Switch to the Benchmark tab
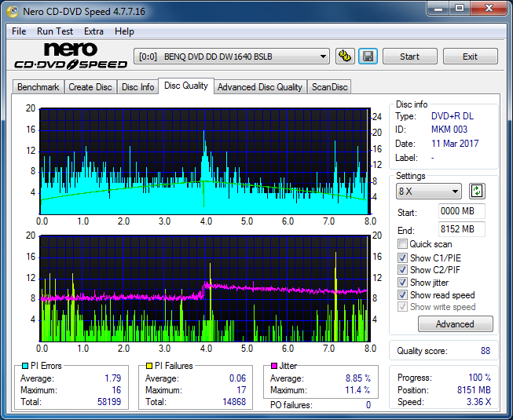The image size is (513, 420). tap(38, 87)
